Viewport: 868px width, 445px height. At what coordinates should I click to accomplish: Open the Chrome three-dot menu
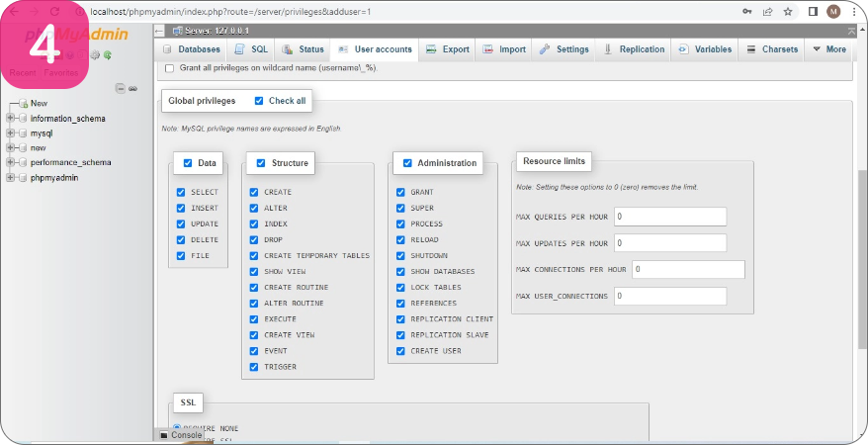(x=854, y=12)
